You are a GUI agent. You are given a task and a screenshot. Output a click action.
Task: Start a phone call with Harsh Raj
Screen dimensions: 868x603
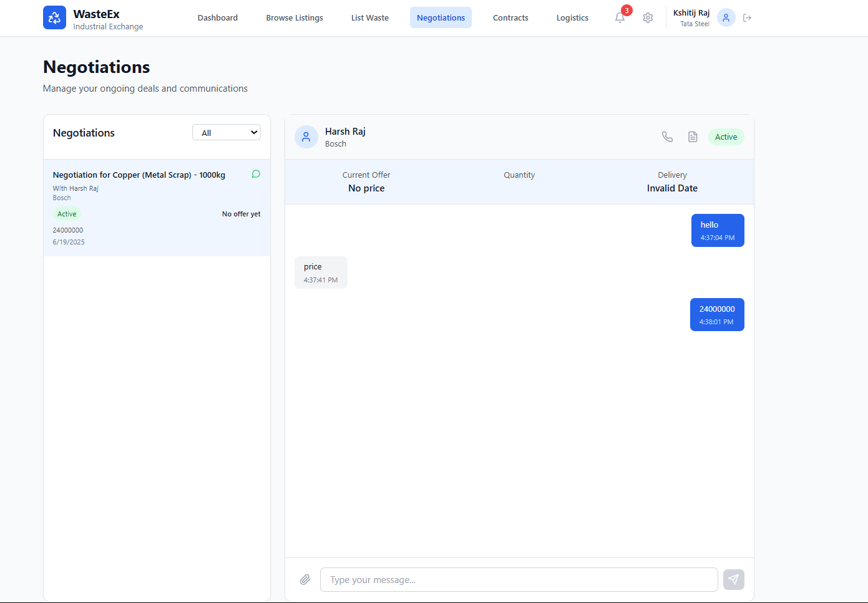point(667,137)
